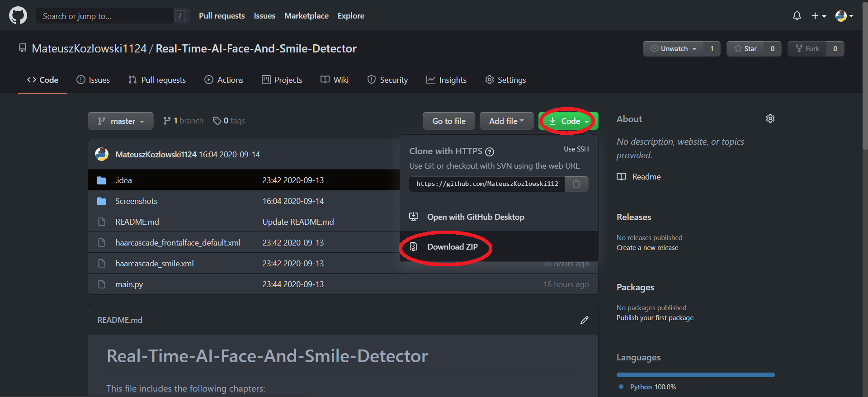Open haarcascade_frontalface_default.xml file
Image resolution: width=868 pixels, height=397 pixels.
[x=178, y=242]
